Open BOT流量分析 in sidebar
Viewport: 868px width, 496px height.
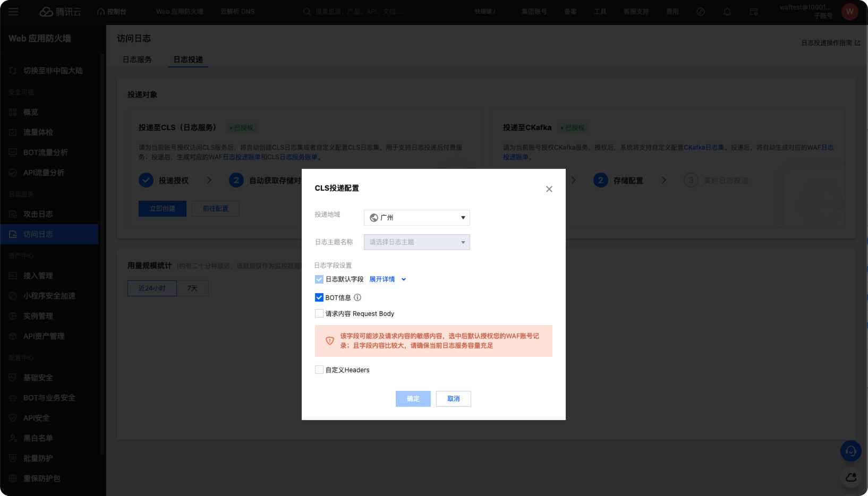pyautogui.click(x=49, y=152)
